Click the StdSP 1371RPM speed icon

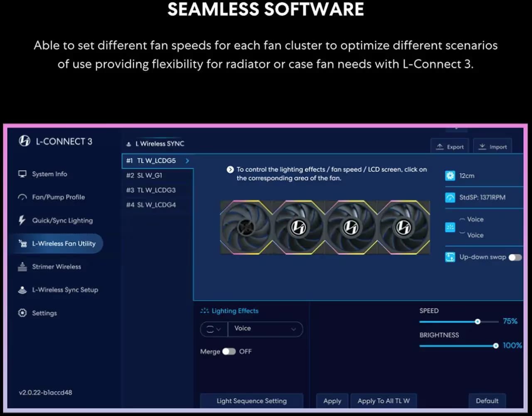pyautogui.click(x=450, y=198)
